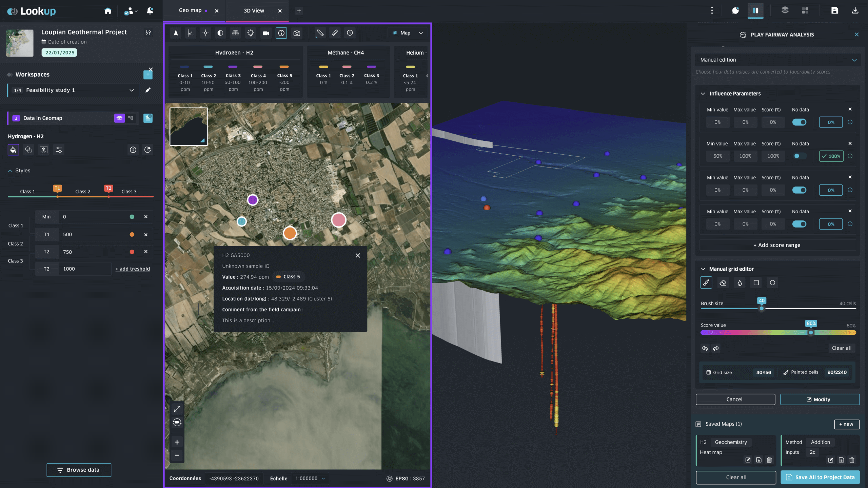This screenshot has width=868, height=488.
Task: Toggle the first No data switch off
Action: [799, 122]
